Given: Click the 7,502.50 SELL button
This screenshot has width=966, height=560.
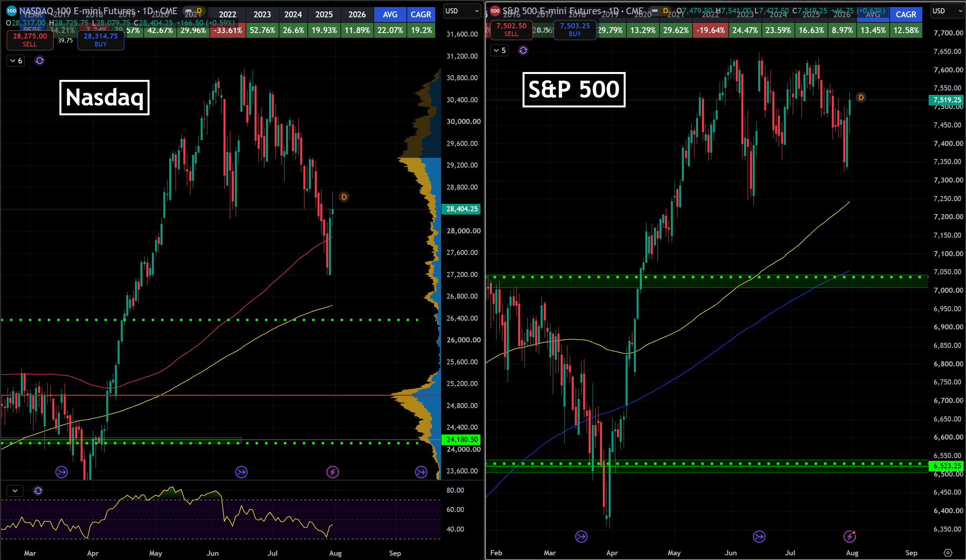Looking at the screenshot, I should point(511,30).
